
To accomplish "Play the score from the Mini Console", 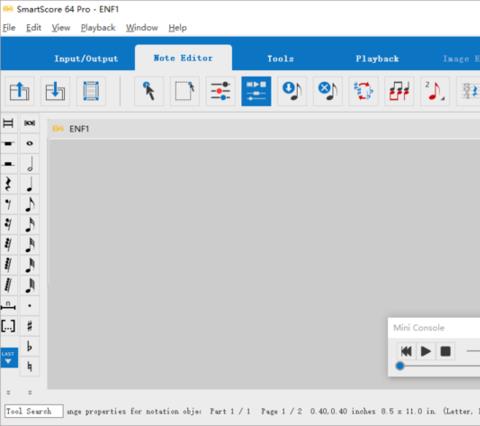I will pyautogui.click(x=426, y=351).
